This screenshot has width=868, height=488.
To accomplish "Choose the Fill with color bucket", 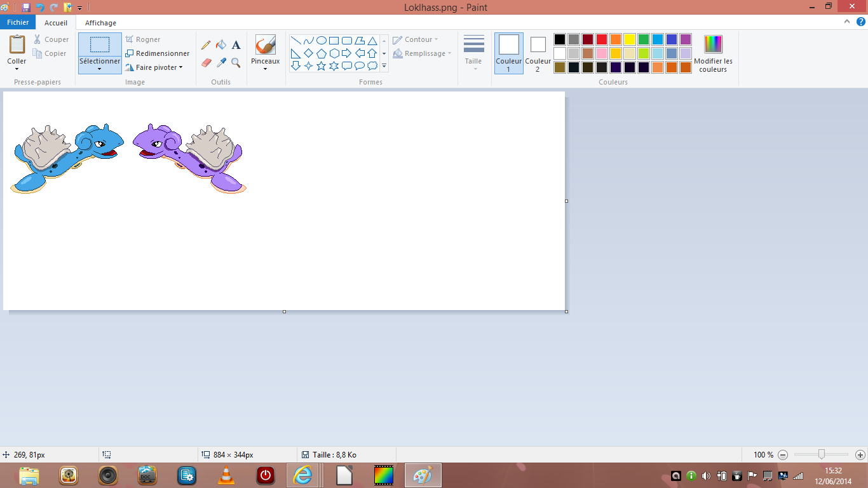I will click(221, 45).
